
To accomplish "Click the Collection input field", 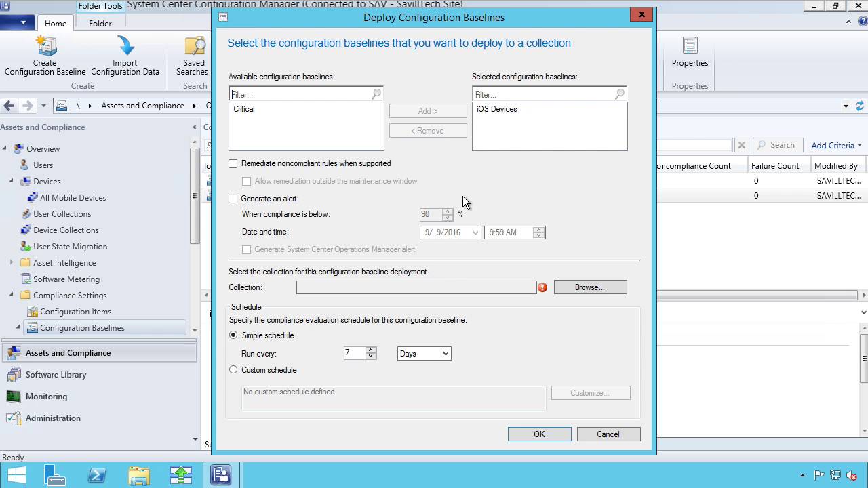I will [416, 287].
